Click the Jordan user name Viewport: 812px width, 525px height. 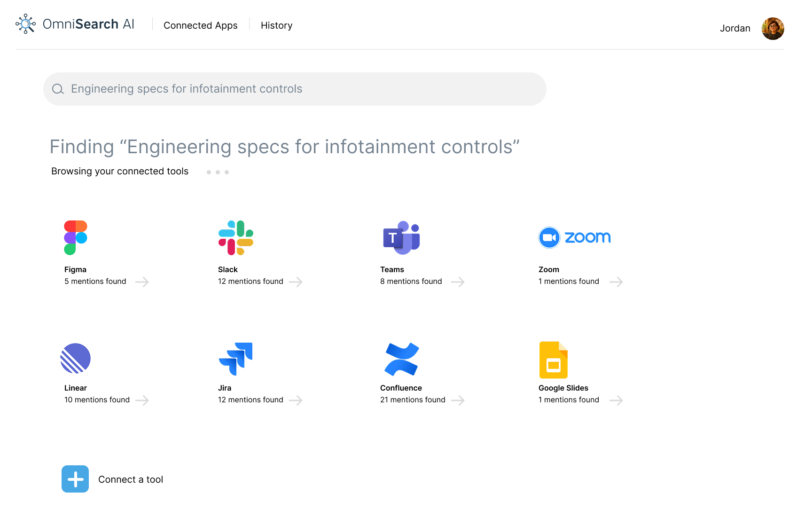(x=735, y=28)
